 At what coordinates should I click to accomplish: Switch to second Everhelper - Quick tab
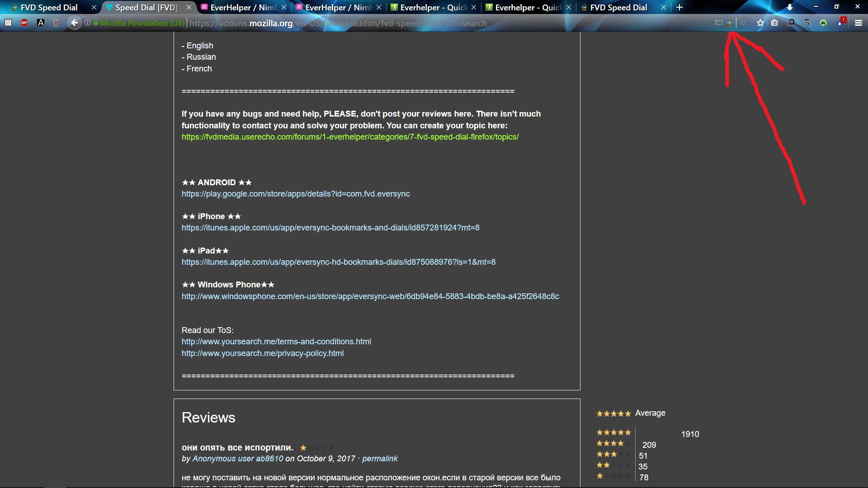[x=528, y=7]
